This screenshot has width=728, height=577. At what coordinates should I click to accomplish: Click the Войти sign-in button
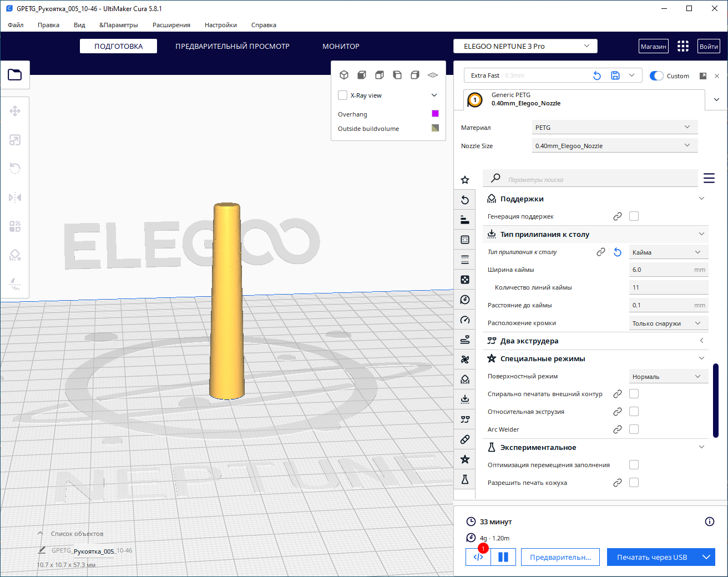[x=709, y=46]
